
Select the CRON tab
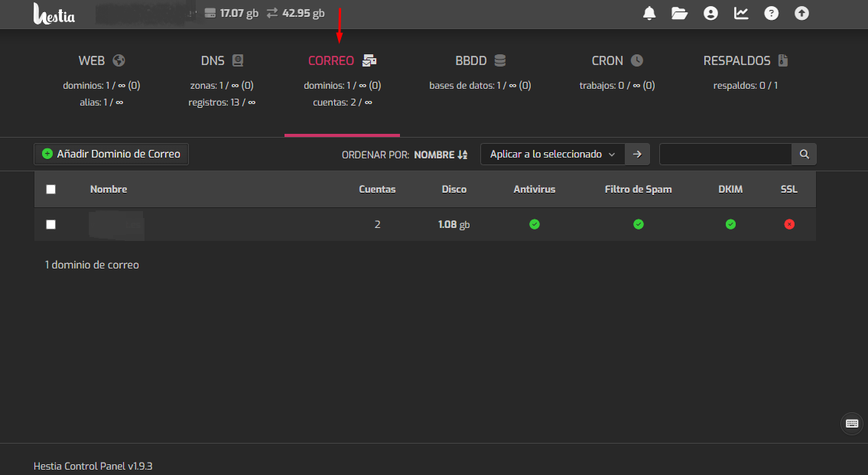(x=617, y=61)
